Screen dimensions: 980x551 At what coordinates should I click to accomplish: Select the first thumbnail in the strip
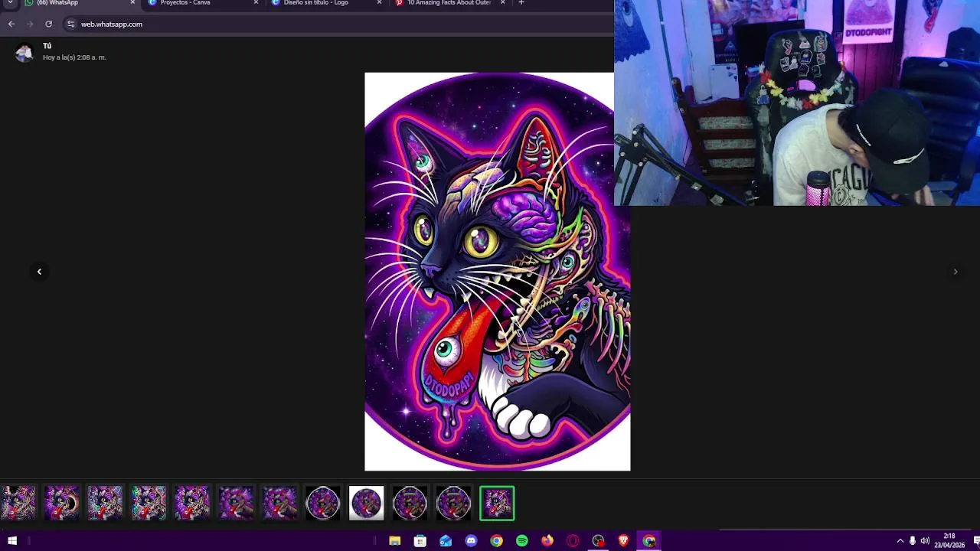(18, 504)
